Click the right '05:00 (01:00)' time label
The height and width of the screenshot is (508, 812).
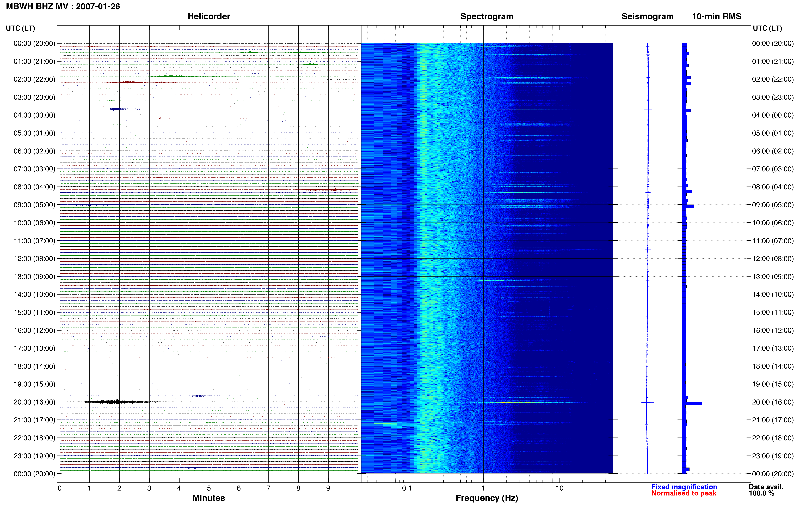(773, 133)
